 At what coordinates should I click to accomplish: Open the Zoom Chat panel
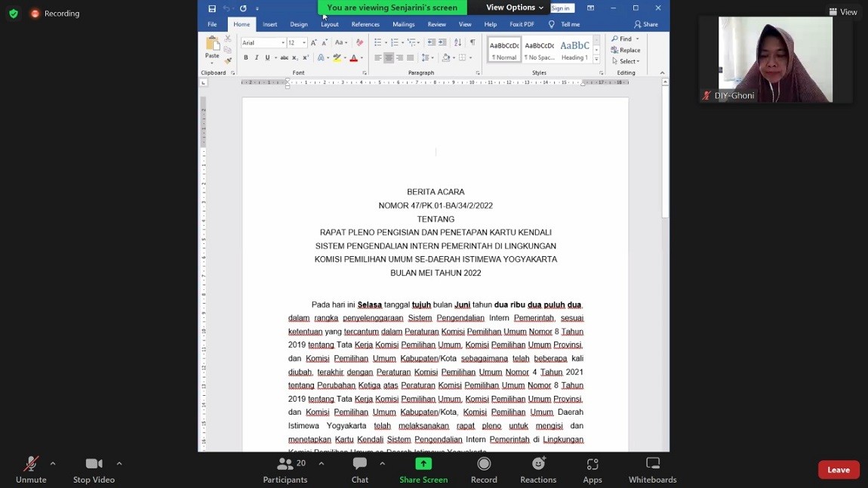360,469
